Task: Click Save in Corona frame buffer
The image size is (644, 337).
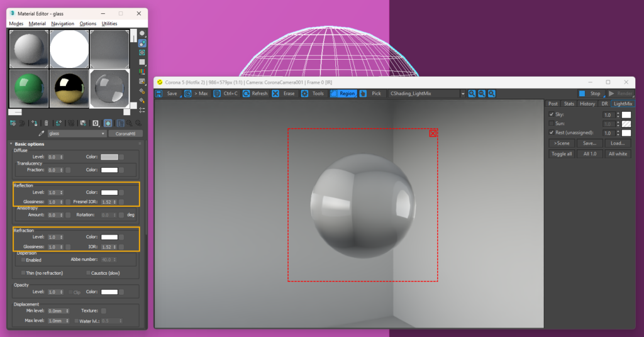Action: coord(167,94)
